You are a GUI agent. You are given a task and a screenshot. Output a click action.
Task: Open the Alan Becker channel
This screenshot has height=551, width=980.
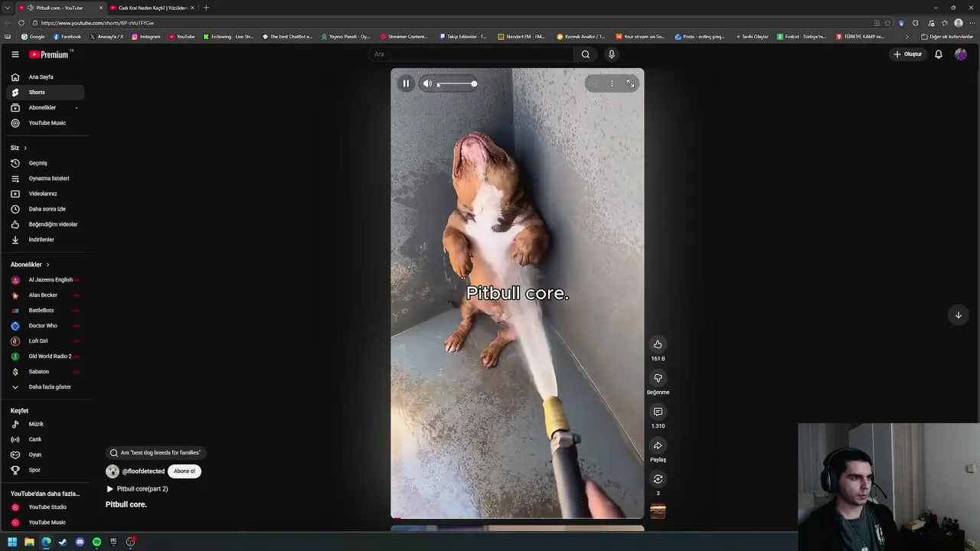click(x=45, y=295)
